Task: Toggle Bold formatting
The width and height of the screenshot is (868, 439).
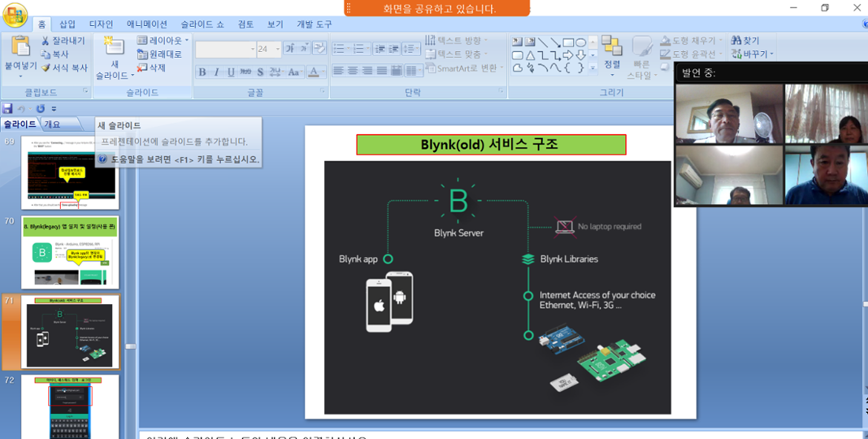Action: (202, 72)
